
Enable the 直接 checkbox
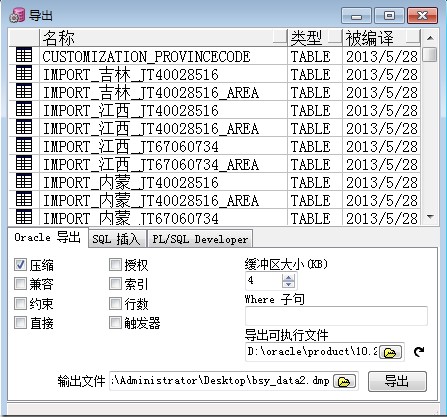click(20, 323)
